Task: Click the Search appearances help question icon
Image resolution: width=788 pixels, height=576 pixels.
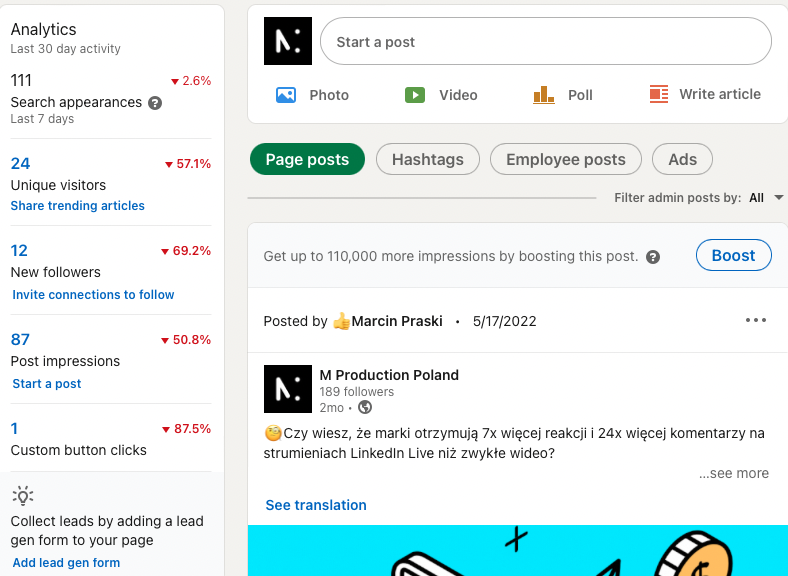Action: tap(155, 102)
